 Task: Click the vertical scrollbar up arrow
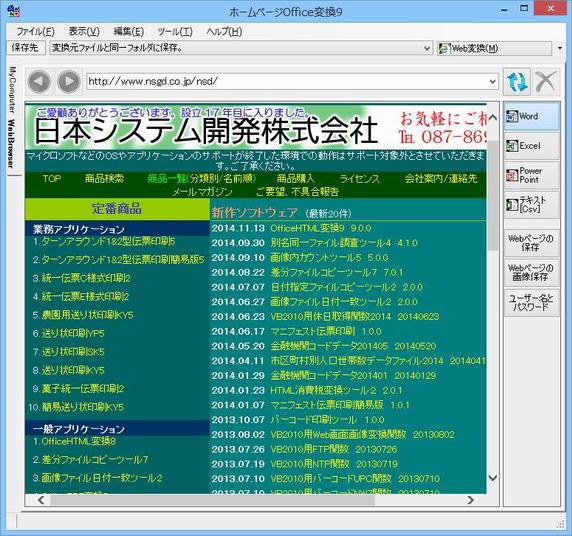coord(493,117)
